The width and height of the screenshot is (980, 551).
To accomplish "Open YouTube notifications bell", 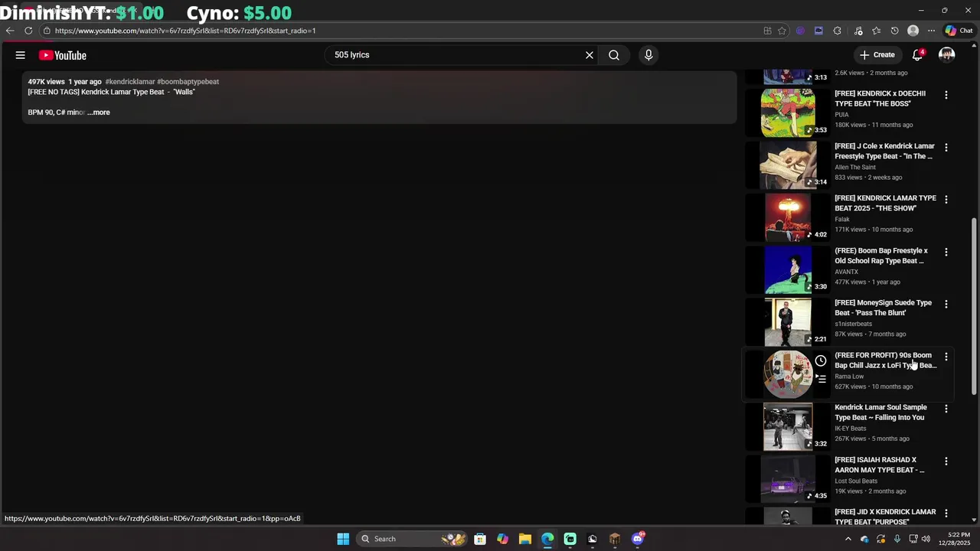I will click(x=918, y=55).
